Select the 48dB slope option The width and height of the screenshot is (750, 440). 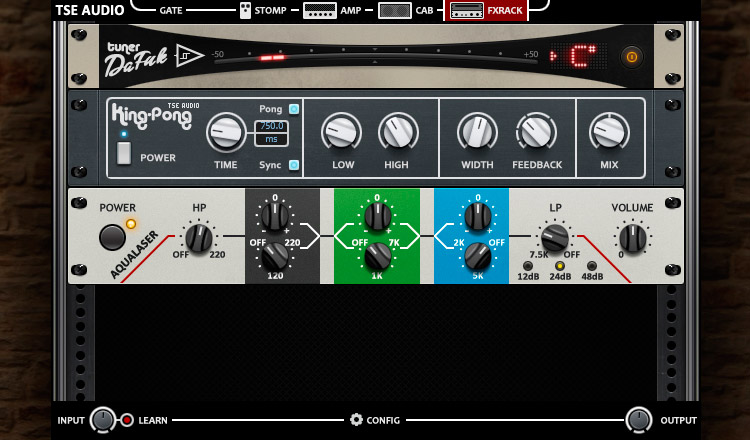[592, 266]
